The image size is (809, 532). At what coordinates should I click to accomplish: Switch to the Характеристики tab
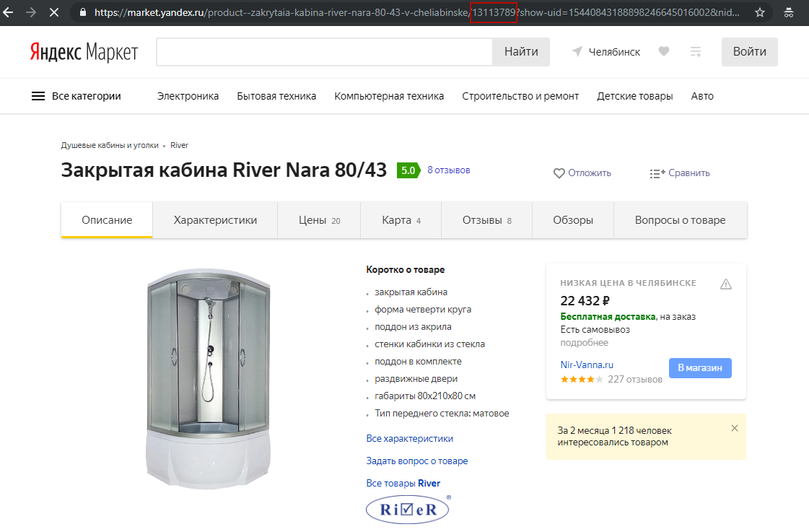(215, 220)
